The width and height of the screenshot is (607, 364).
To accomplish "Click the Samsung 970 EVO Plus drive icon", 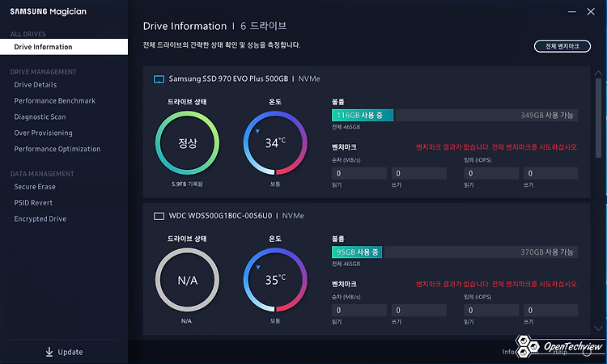I will (159, 79).
